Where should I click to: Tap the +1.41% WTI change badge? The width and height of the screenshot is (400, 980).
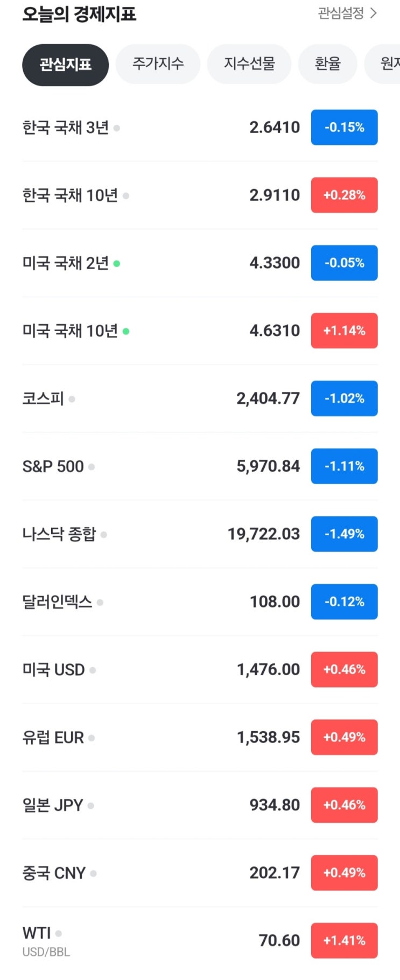click(x=344, y=941)
